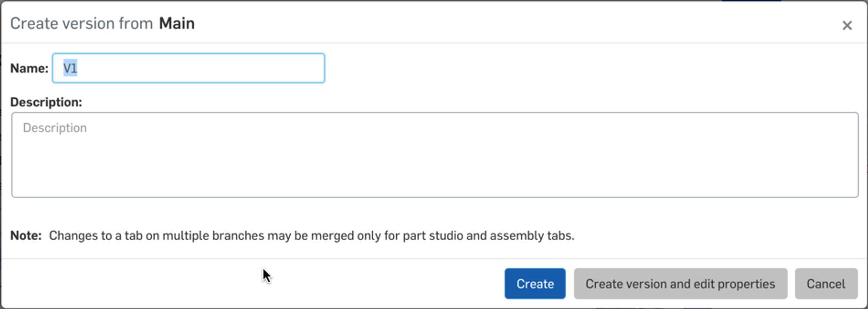Click Create version and edit properties
The width and height of the screenshot is (868, 309).
[x=680, y=284]
